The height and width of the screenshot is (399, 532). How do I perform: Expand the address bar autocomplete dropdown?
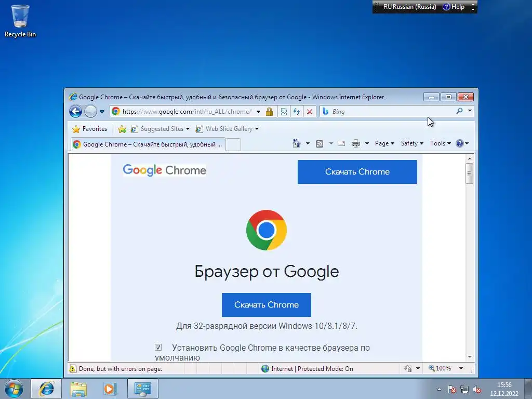point(258,112)
